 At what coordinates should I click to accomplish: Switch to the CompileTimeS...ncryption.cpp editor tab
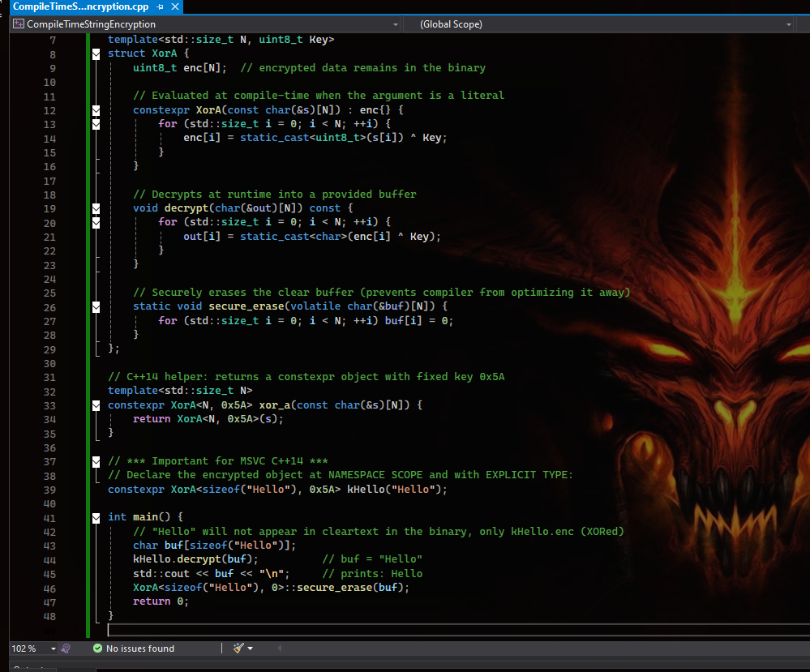click(x=81, y=6)
